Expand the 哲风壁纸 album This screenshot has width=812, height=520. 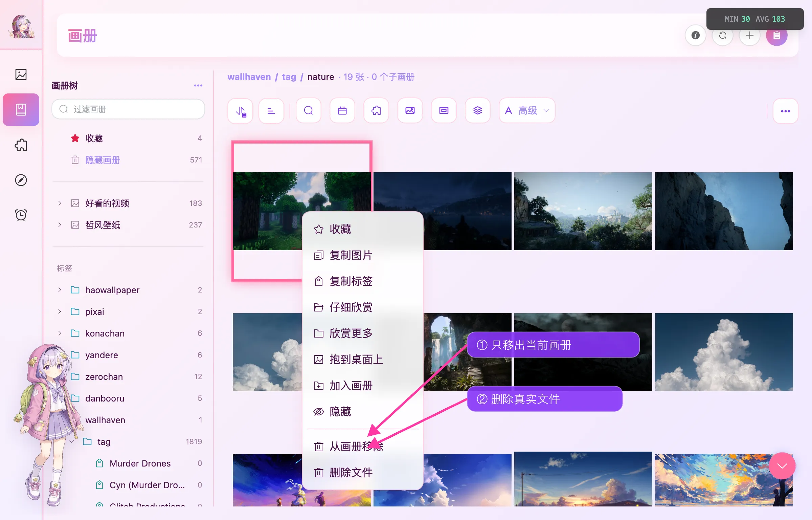pyautogui.click(x=60, y=225)
